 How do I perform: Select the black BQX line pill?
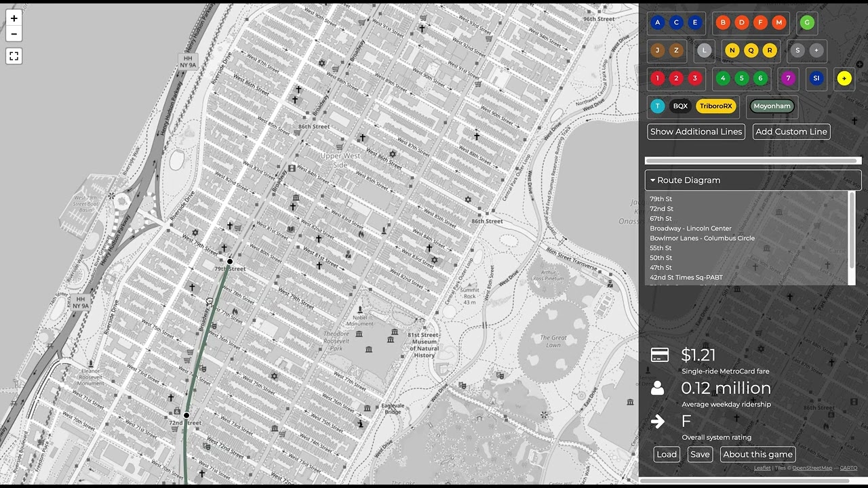tap(680, 106)
